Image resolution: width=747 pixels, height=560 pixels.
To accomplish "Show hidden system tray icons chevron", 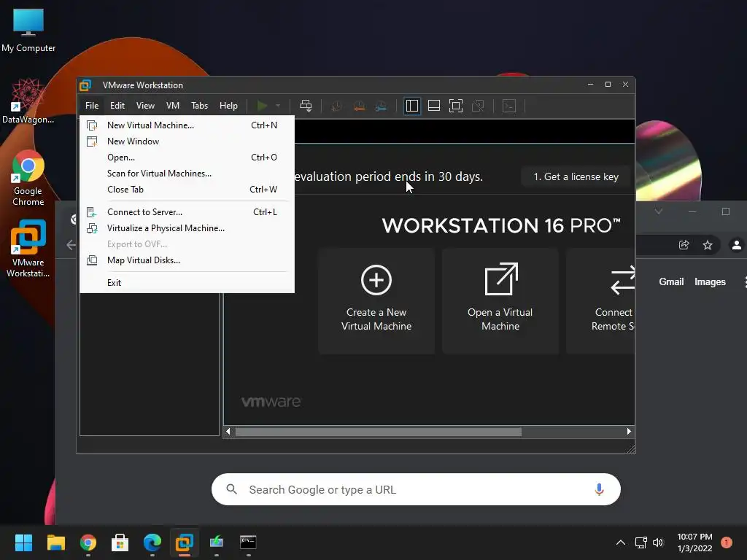I will point(620,542).
